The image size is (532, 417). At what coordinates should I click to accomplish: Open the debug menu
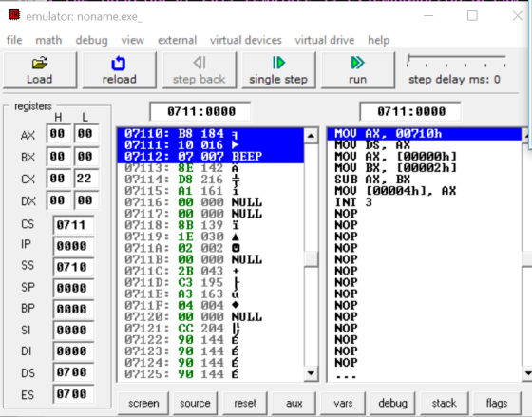(91, 40)
